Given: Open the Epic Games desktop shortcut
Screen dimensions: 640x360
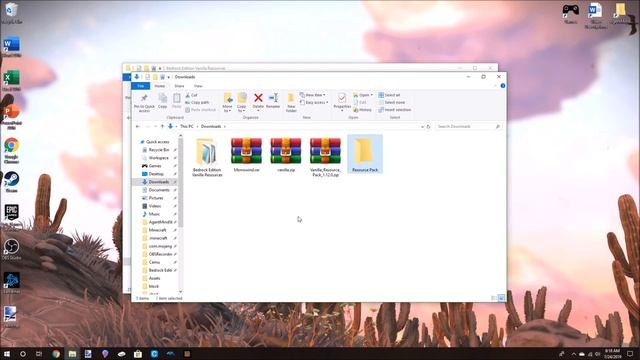Looking at the screenshot, I should click(11, 216).
